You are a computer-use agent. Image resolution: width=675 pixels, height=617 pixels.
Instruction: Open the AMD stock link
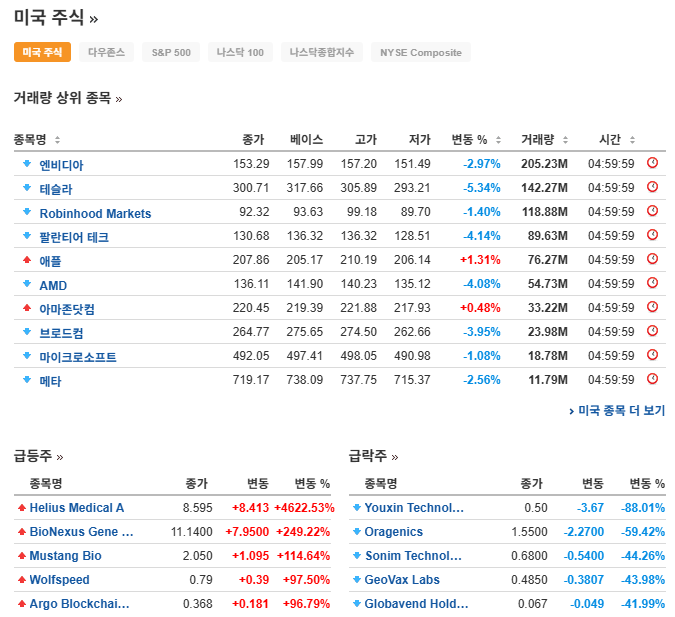53,285
